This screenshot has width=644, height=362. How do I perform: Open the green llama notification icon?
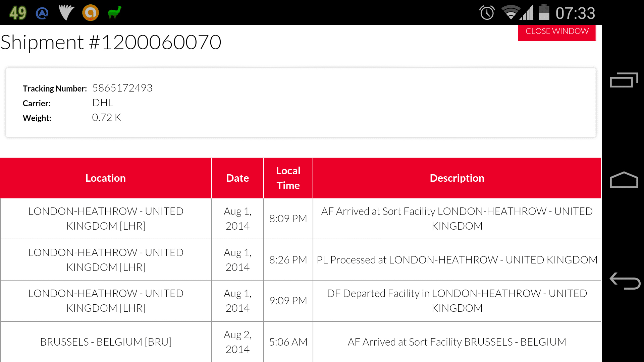114,13
